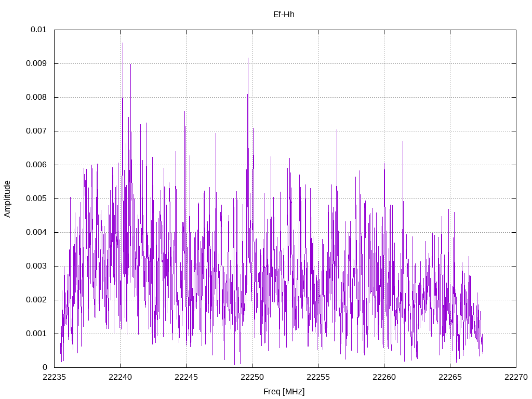Click the tallest spectral peak near 22240 MHz
532x399 pixels.
tap(123, 43)
